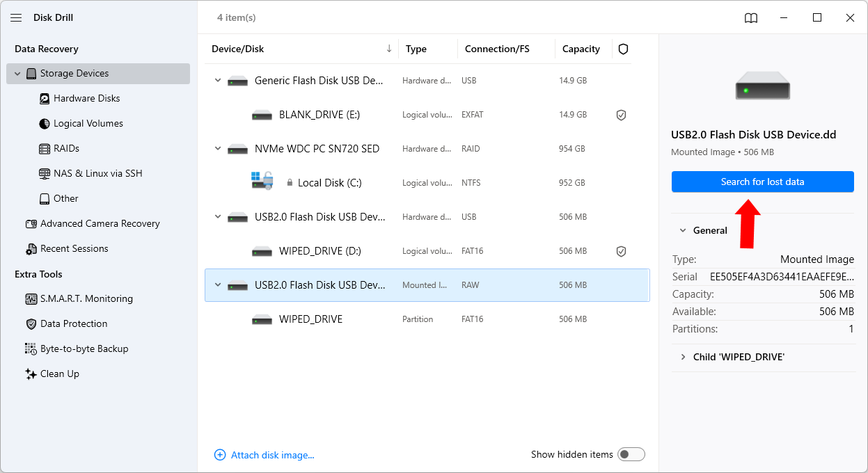Click the shield badge on WIPED_DRIVE (D:) row
The height and width of the screenshot is (473, 868).
tap(621, 251)
